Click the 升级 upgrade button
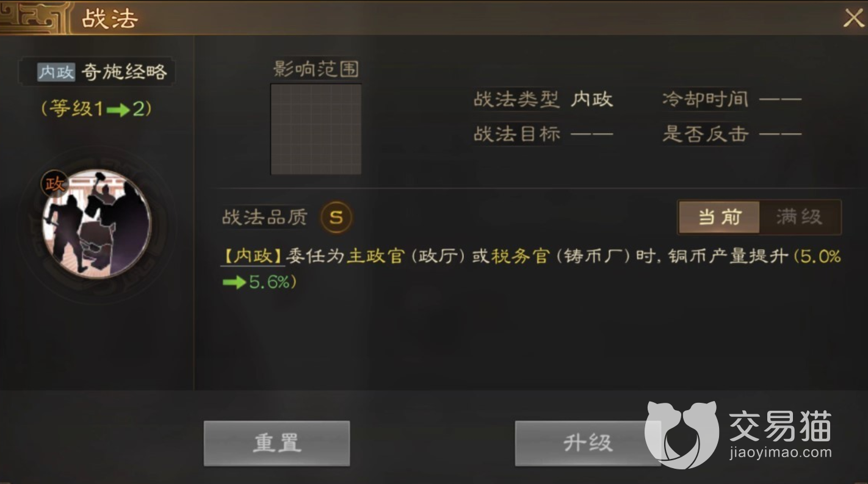This screenshot has width=868, height=484. coord(587,443)
